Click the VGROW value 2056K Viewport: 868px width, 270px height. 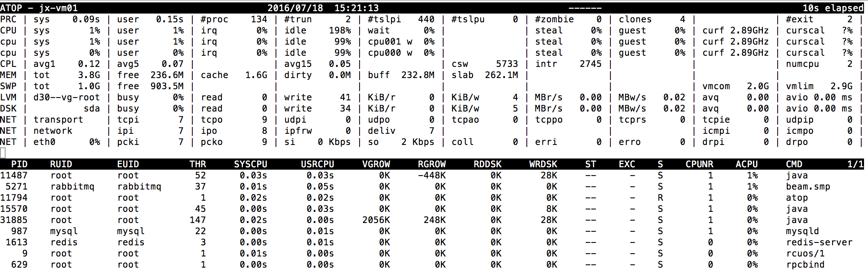coord(376,220)
